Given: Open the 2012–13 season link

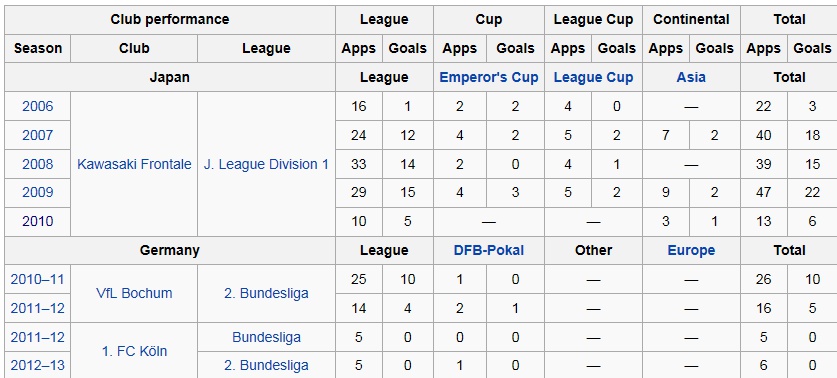Looking at the screenshot, I should click(37, 366).
